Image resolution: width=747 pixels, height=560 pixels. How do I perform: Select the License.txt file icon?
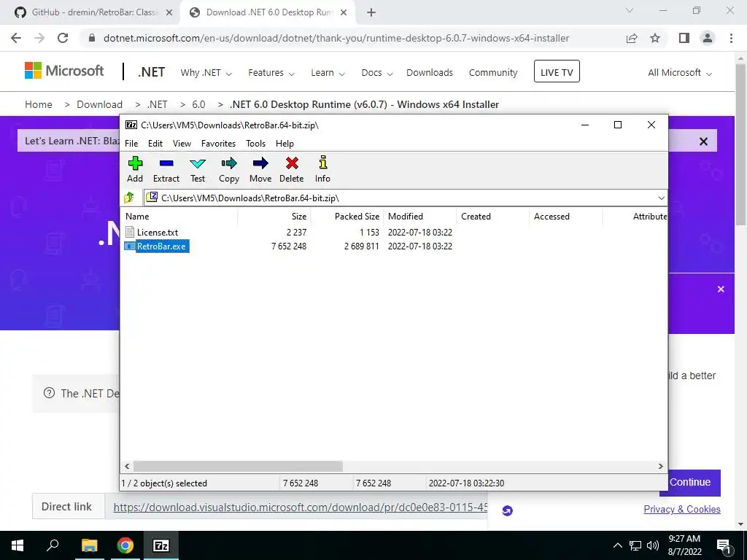coord(130,232)
